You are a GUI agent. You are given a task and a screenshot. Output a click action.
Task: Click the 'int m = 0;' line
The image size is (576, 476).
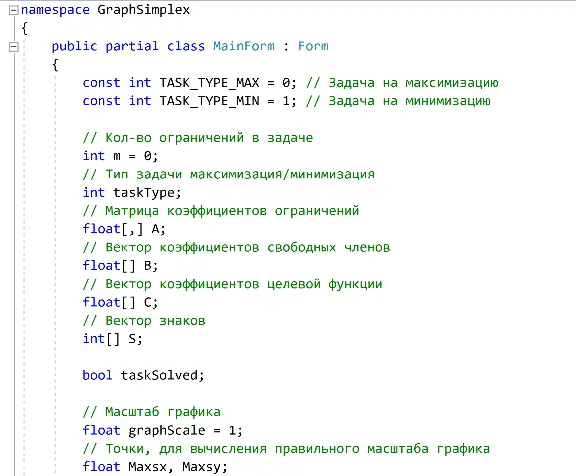[x=120, y=156]
